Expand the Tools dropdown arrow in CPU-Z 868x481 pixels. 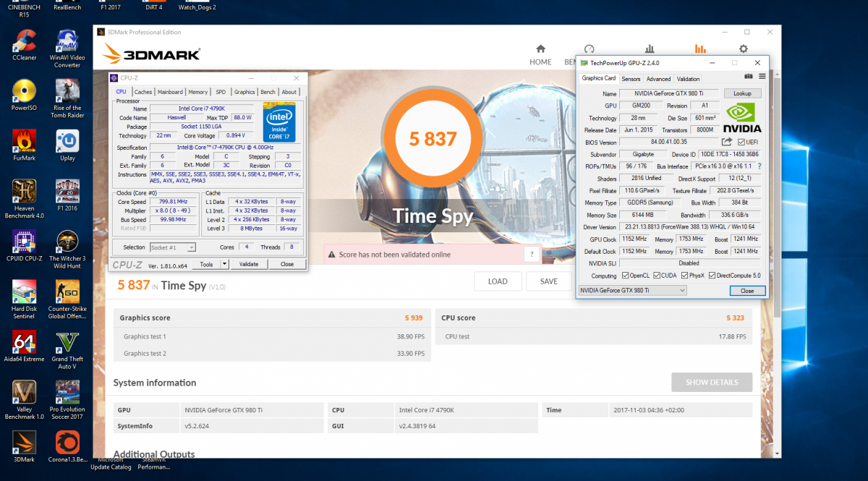[x=225, y=264]
